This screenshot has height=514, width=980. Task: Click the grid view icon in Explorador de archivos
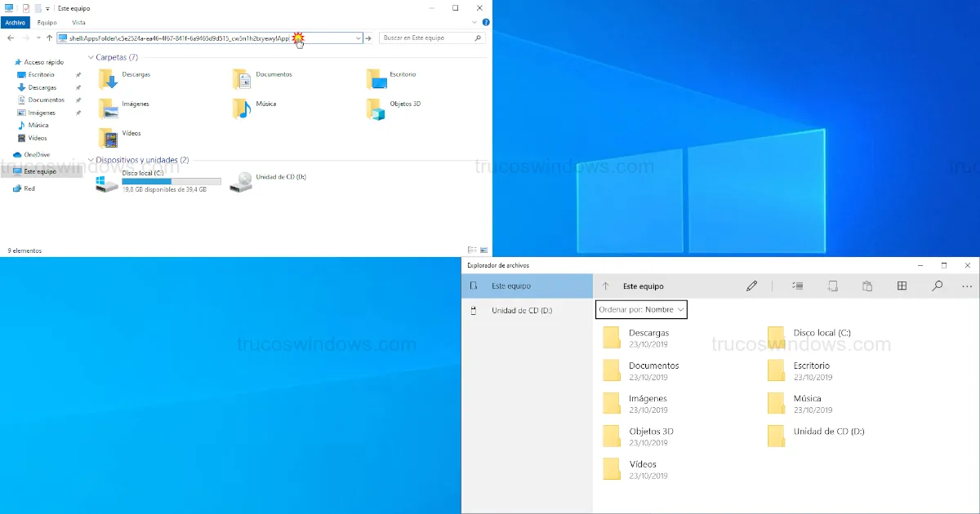pyautogui.click(x=902, y=286)
